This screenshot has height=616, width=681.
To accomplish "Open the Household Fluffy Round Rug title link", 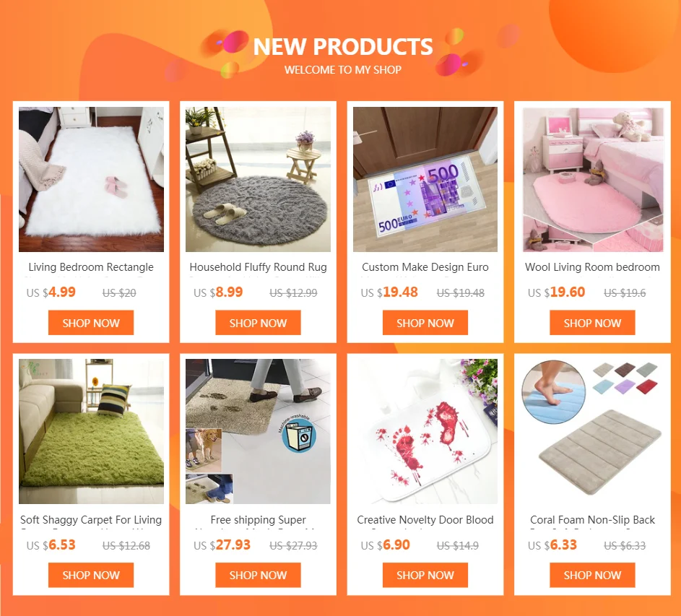I will (258, 267).
